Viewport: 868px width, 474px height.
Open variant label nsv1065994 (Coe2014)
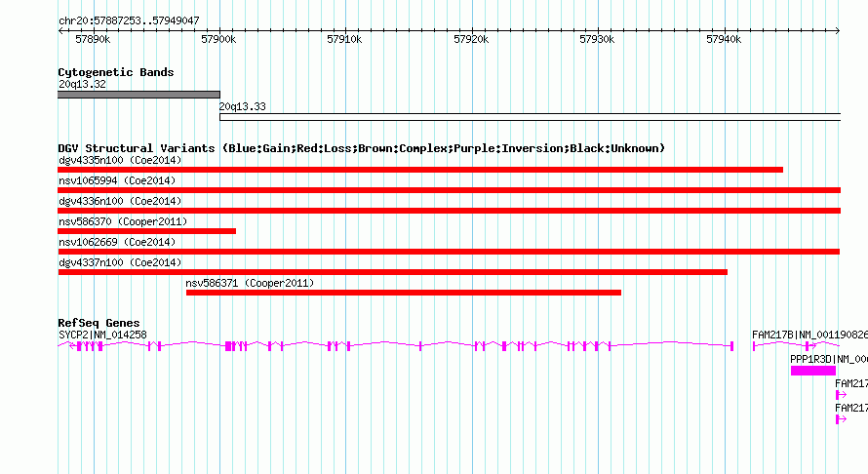117,180
